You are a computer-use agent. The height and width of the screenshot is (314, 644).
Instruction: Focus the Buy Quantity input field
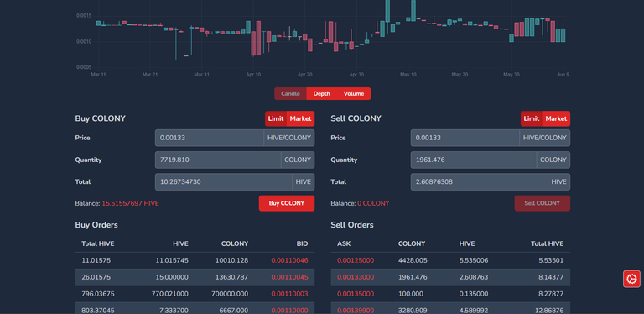[x=218, y=160]
